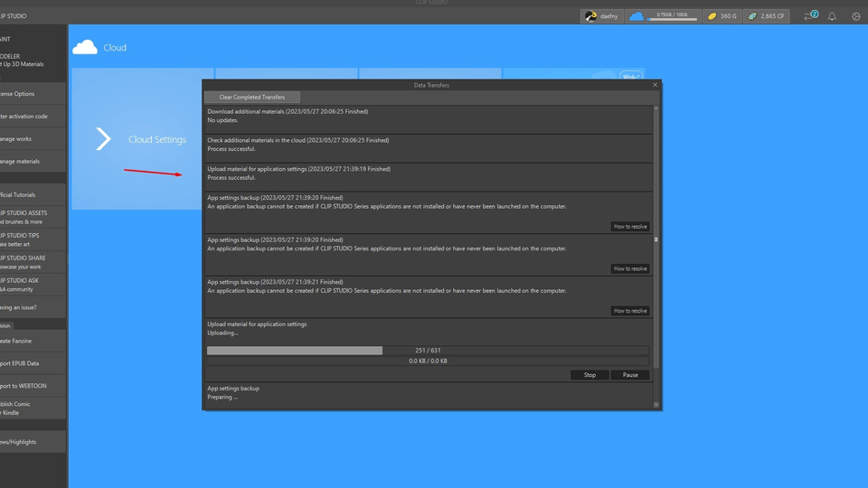
Task: Click the 'No updates.' status text
Action: [x=222, y=120]
